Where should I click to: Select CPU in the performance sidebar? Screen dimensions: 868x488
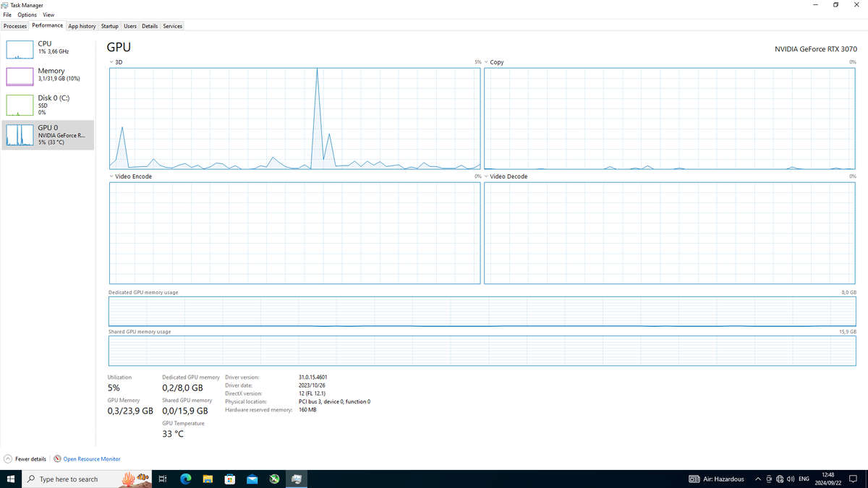48,47
